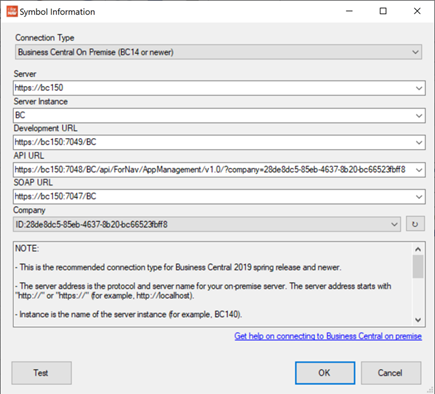The width and height of the screenshot is (435, 394).
Task: Open help link on connecting to Business Central
Action: [328, 336]
